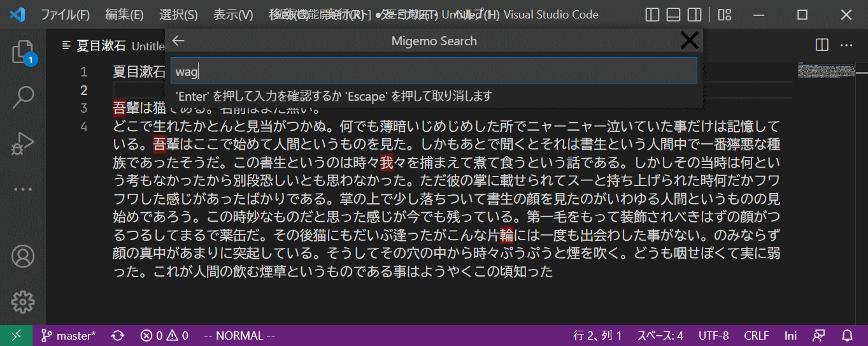Split the editor to the right
Image resolution: width=868 pixels, height=346 pixels.
coord(822,45)
